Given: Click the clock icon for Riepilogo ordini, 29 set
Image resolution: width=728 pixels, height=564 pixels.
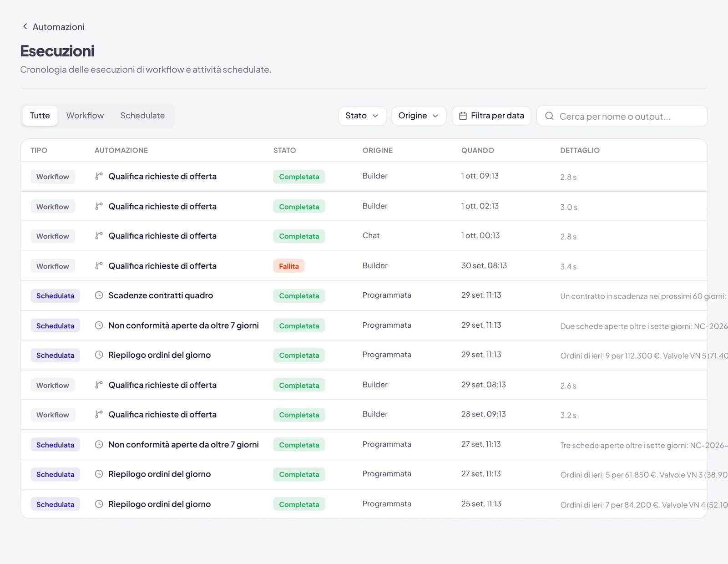Looking at the screenshot, I should pyautogui.click(x=99, y=355).
